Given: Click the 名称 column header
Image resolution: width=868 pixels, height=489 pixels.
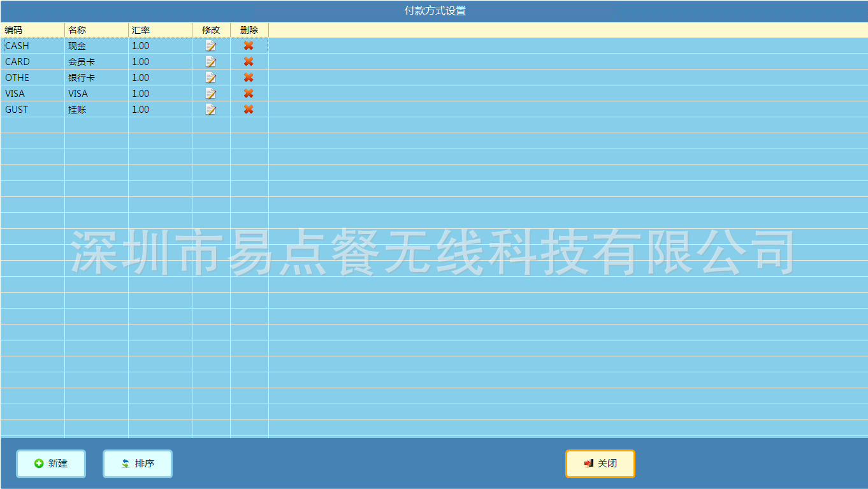Looking at the screenshot, I should point(96,30).
